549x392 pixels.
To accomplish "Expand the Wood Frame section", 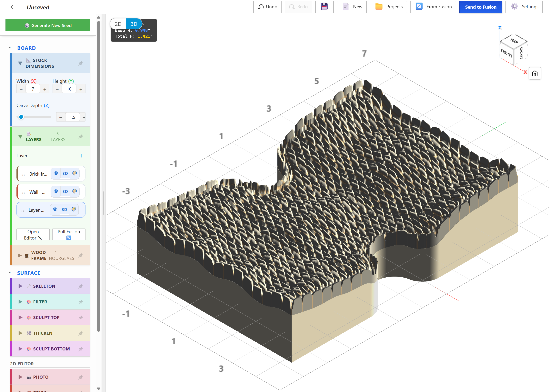I will [x=20, y=255].
